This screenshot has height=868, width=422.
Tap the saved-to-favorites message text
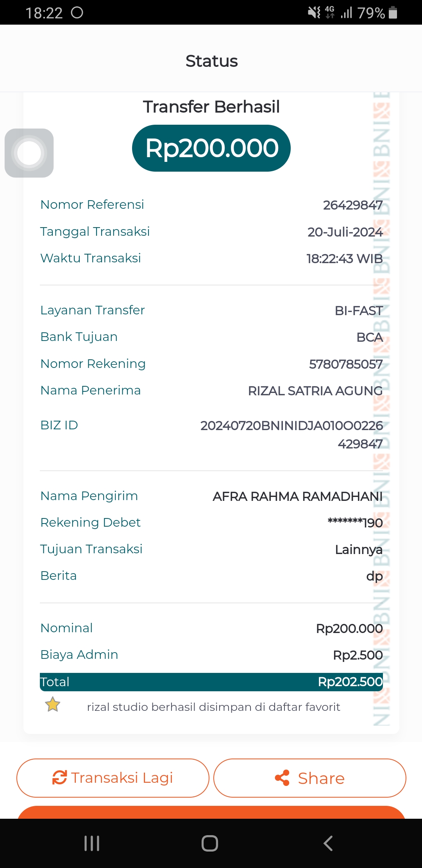[213, 707]
